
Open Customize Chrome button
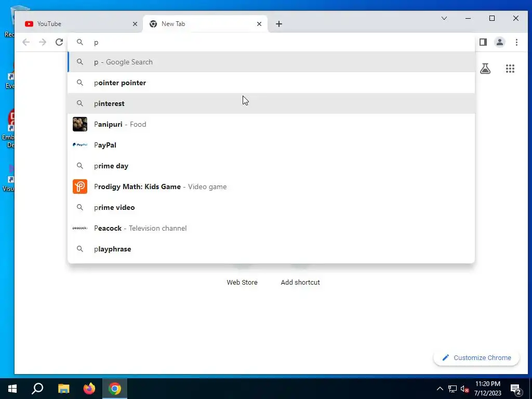click(x=476, y=358)
